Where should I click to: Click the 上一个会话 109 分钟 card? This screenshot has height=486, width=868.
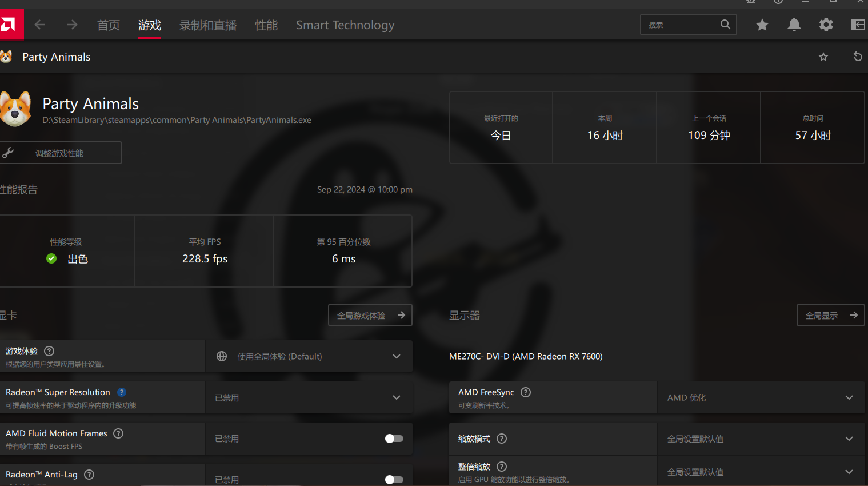click(709, 128)
